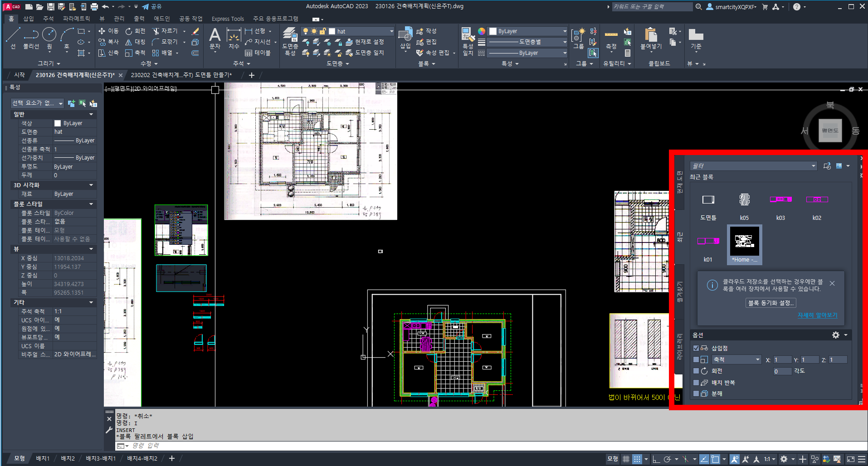Click the Erase tool icon

coord(195,31)
